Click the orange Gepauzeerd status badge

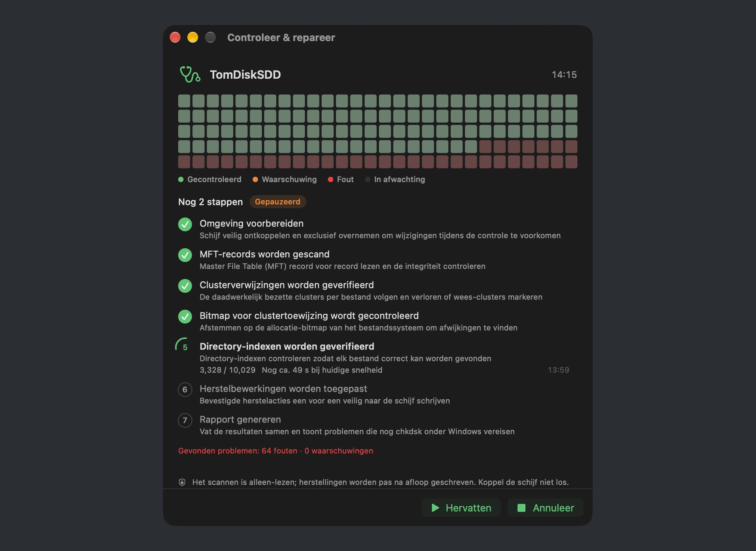tap(277, 202)
